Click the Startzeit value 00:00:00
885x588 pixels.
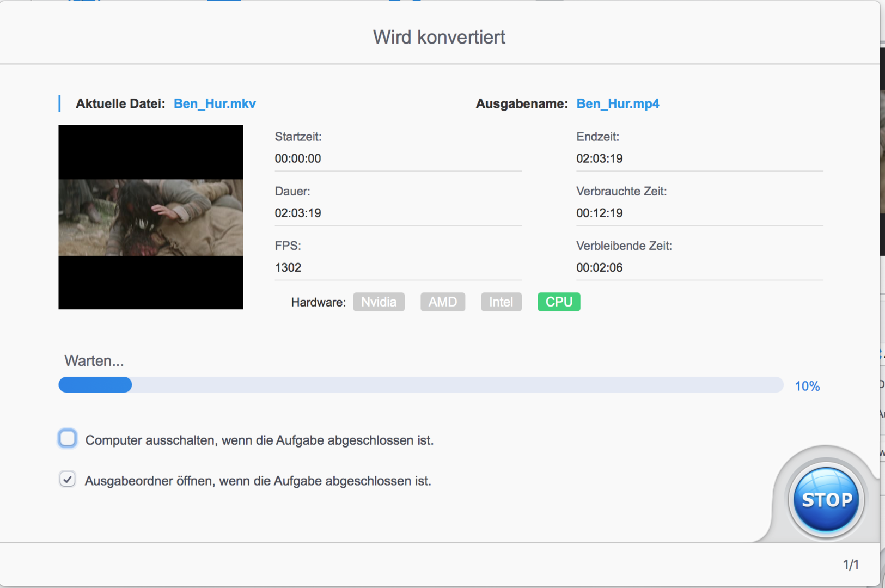pyautogui.click(x=298, y=158)
